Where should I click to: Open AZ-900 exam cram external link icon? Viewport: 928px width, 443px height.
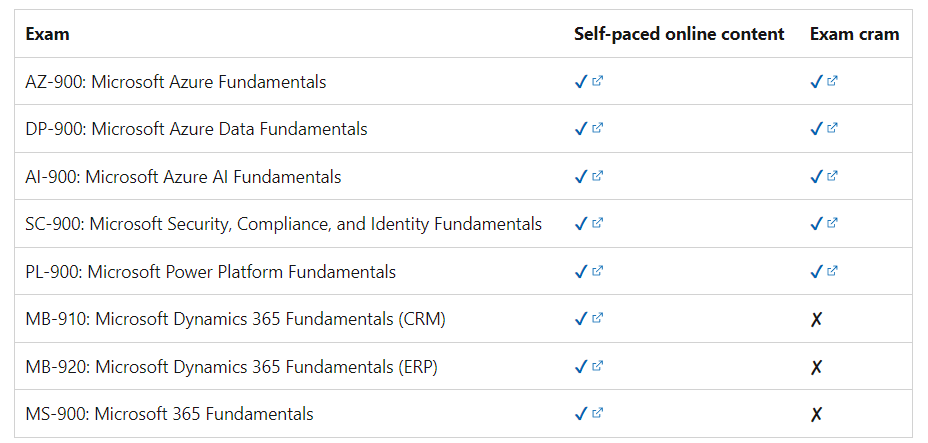pos(833,82)
